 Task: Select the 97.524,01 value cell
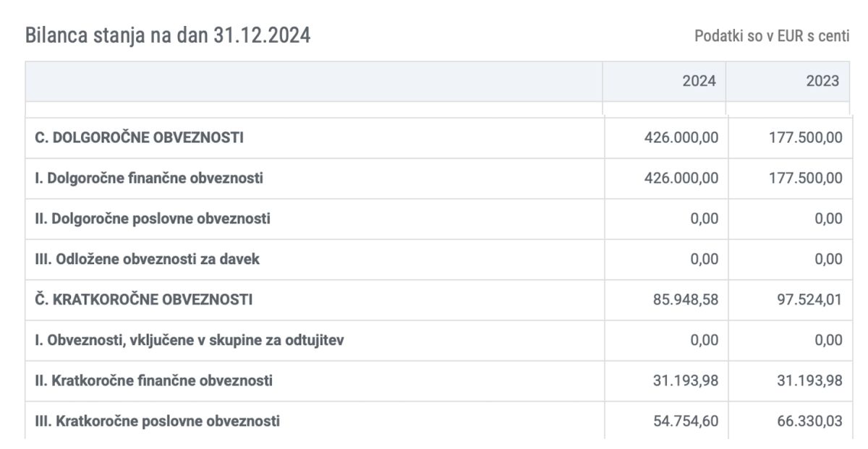pos(806,299)
